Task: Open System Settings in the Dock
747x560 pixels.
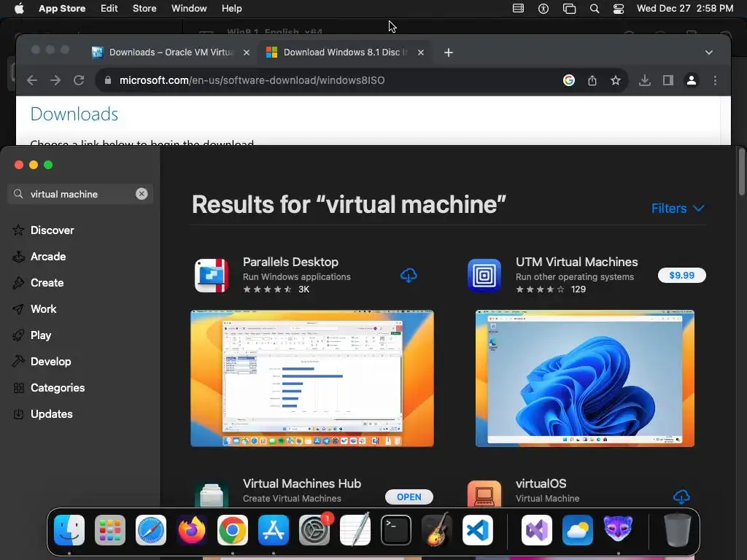Action: click(x=314, y=530)
